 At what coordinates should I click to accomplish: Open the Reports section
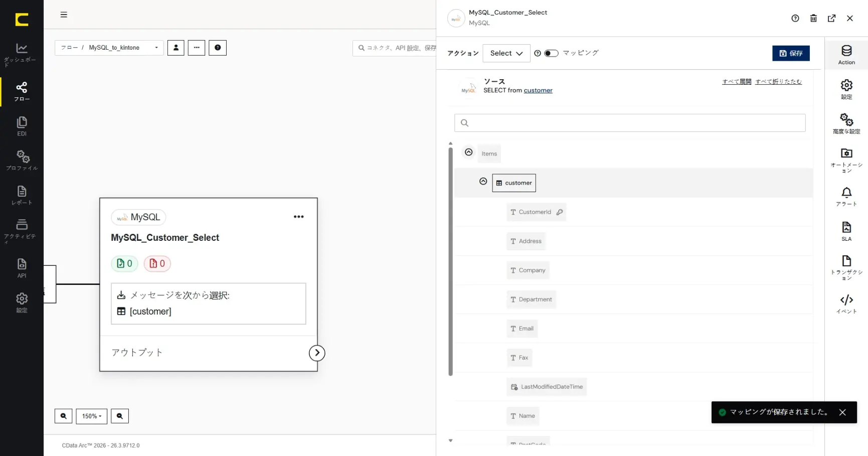point(22,195)
